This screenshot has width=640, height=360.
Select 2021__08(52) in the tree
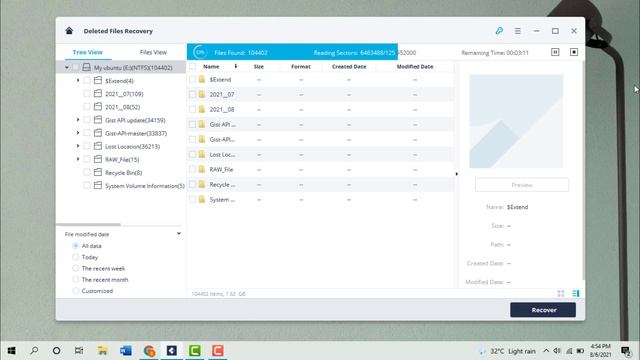point(122,107)
